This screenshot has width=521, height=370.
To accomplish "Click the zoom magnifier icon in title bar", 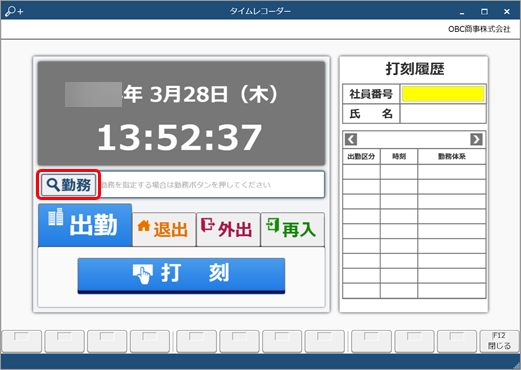I will coord(14,11).
